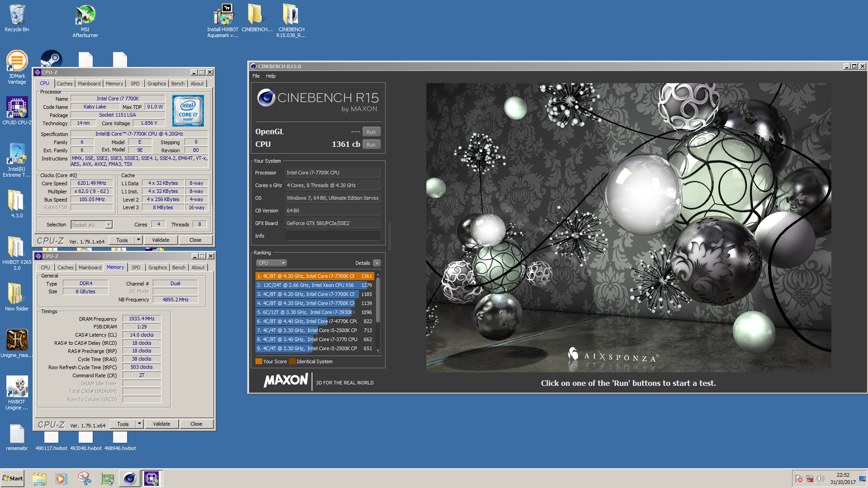Launch CPUID CPU-Z desktop shortcut
The width and height of the screenshot is (868, 488).
click(x=17, y=111)
